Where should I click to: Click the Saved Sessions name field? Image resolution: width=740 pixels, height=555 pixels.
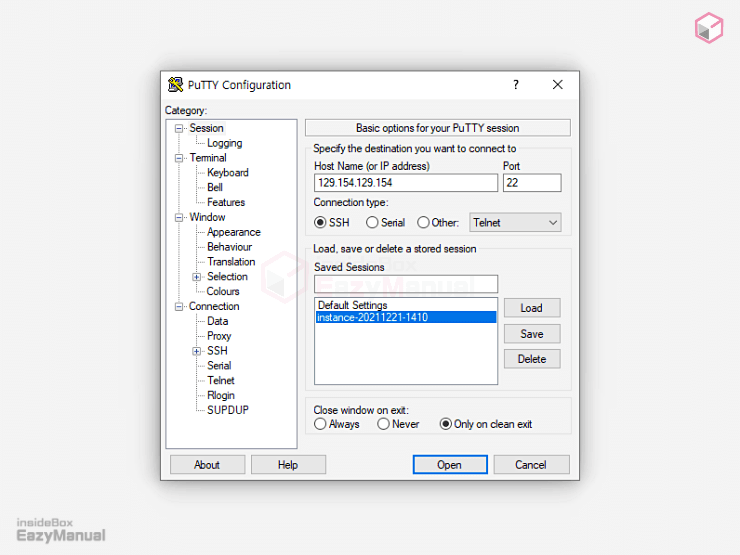(x=406, y=284)
